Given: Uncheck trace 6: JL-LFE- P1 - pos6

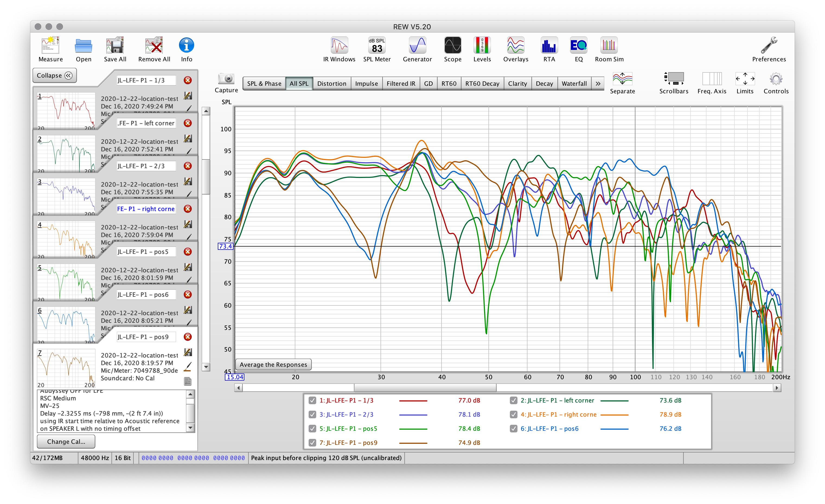Looking at the screenshot, I should point(513,429).
